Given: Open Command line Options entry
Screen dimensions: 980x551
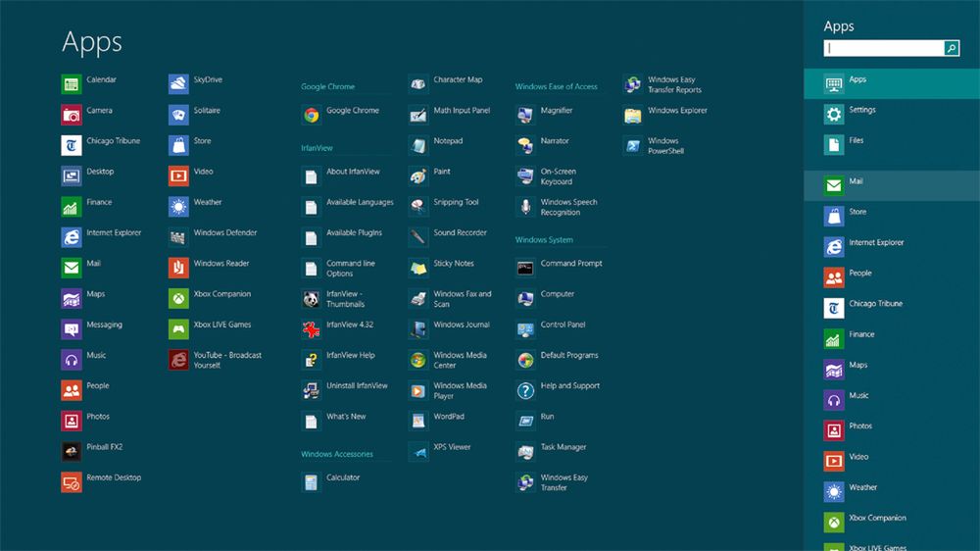Looking at the screenshot, I should pos(339,268).
